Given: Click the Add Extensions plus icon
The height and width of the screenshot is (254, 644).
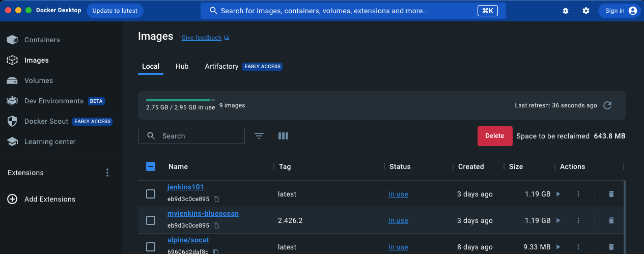Looking at the screenshot, I should click(x=12, y=199).
